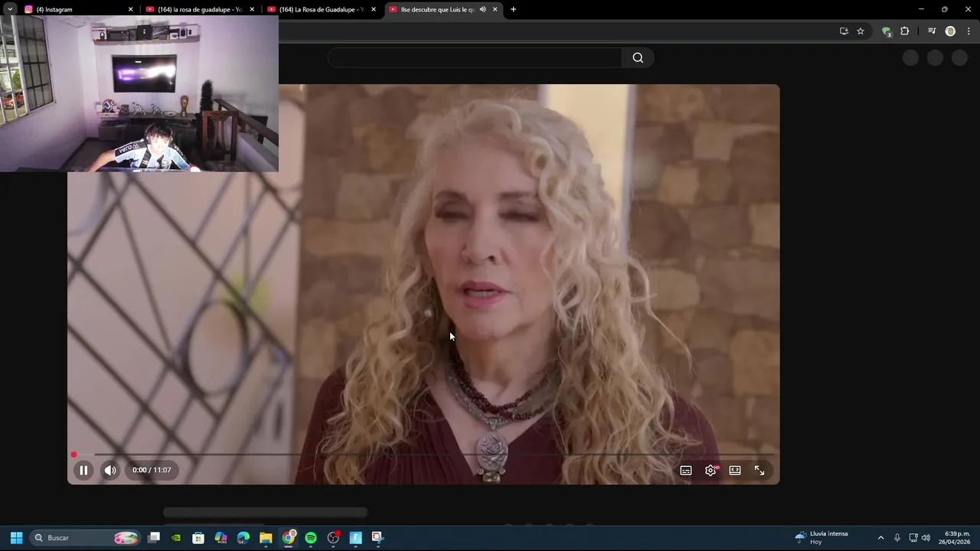The height and width of the screenshot is (551, 980).
Task: Switch to theater mode view
Action: 735,471
